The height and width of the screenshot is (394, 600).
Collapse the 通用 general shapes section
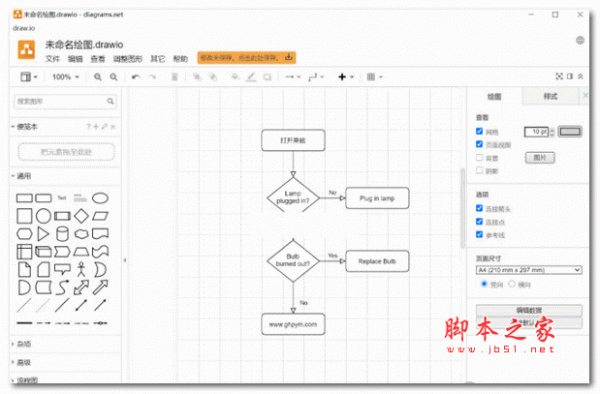point(21,176)
